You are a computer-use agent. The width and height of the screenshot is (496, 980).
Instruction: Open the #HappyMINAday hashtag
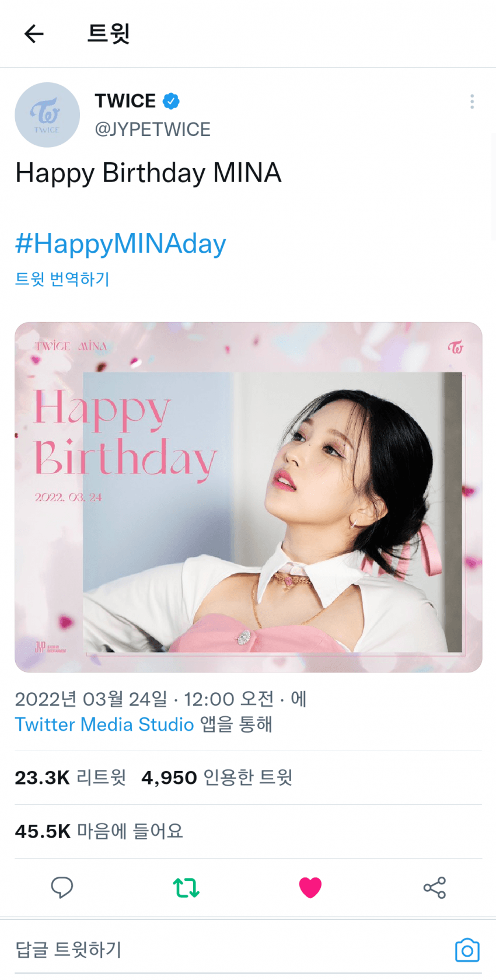[121, 243]
